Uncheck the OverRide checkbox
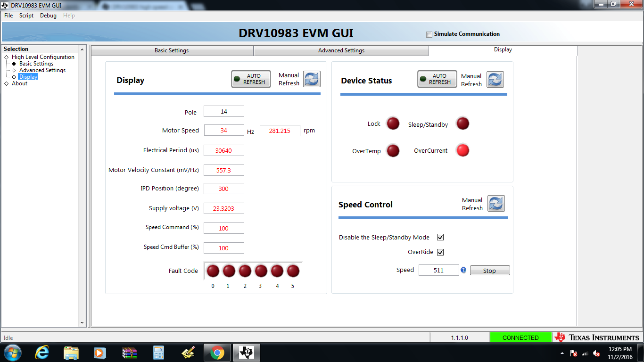This screenshot has height=362, width=644. tap(440, 252)
